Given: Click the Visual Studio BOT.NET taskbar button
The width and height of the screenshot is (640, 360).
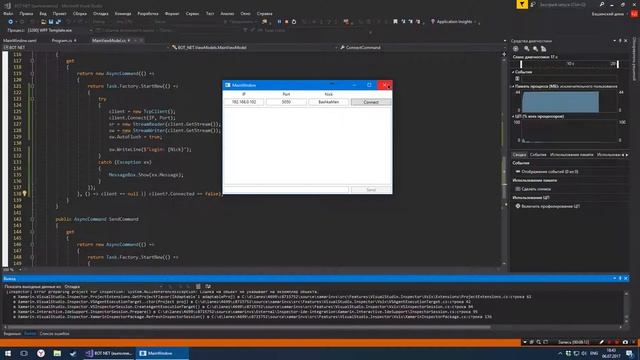Looking at the screenshot, I should (109, 353).
